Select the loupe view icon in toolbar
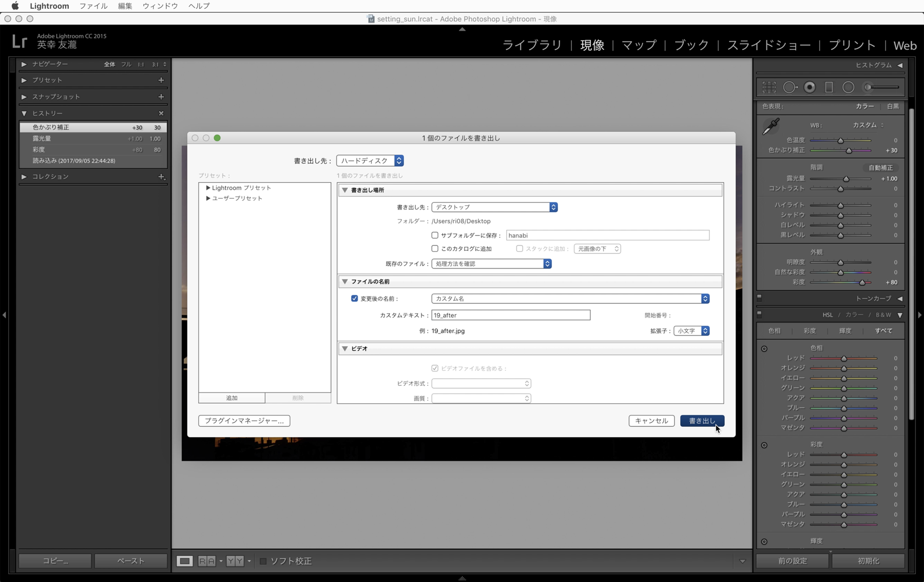Screen dimensions: 924x582 (185, 561)
